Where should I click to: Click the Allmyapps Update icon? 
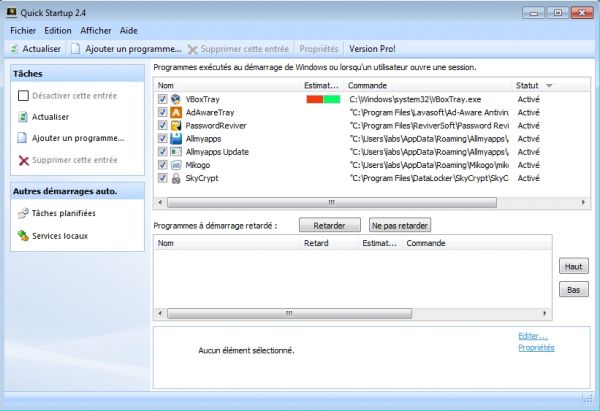[x=176, y=152]
